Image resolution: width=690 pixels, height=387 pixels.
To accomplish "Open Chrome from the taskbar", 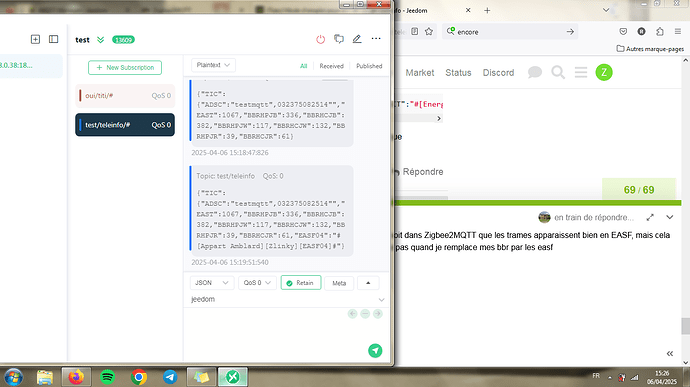I will 139,377.
